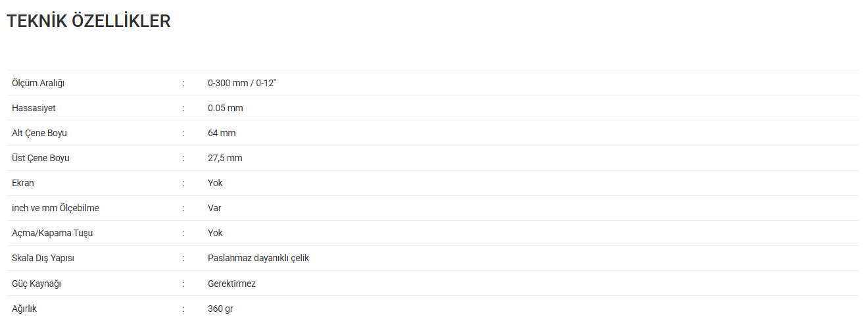This screenshot has height=323, width=868.
Task: Click the 360 gr weight value
Action: pyautogui.click(x=220, y=309)
